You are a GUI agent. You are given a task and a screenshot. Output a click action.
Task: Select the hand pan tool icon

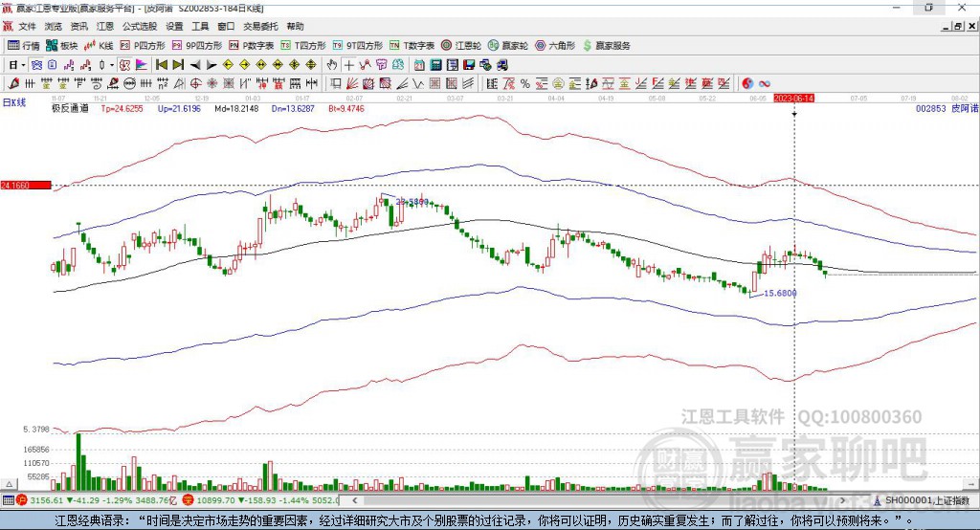332,65
